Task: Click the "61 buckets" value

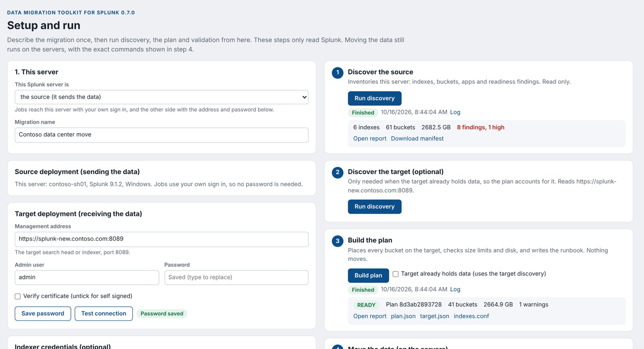Action: (400, 127)
